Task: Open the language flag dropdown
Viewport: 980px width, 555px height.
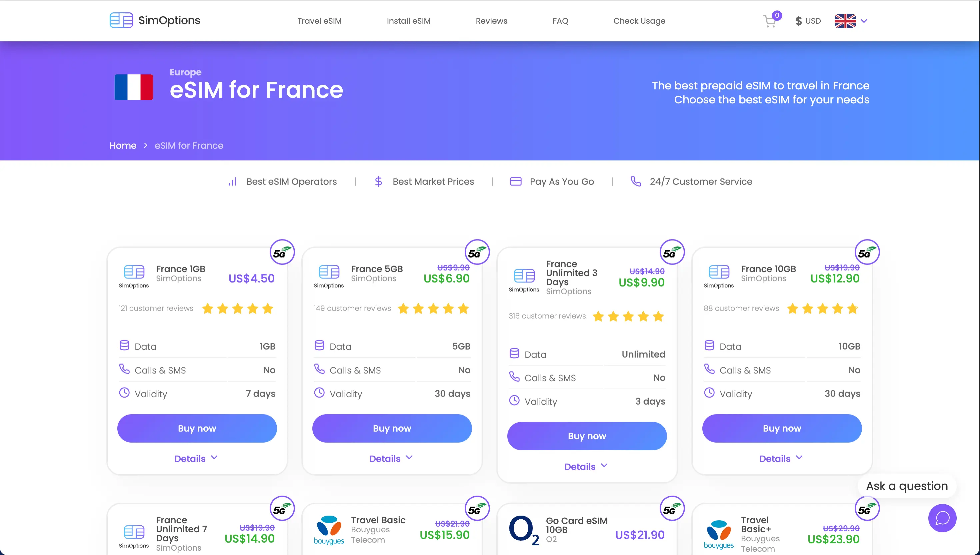Action: click(851, 21)
